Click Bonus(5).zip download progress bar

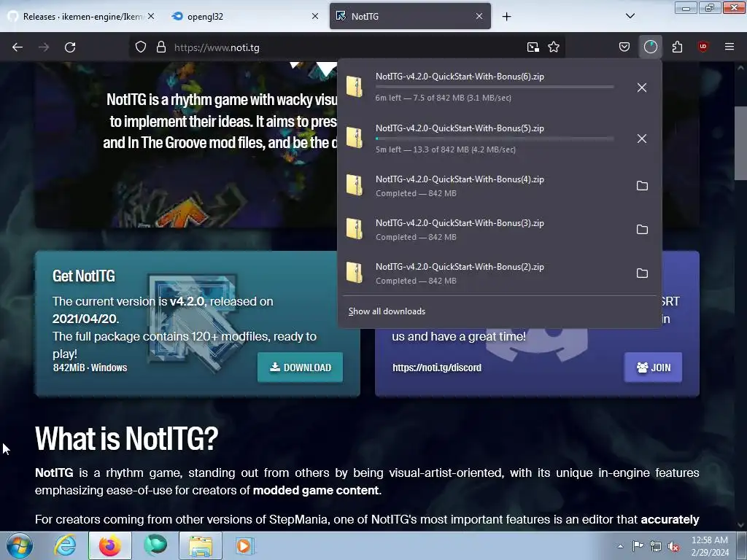[495, 138]
